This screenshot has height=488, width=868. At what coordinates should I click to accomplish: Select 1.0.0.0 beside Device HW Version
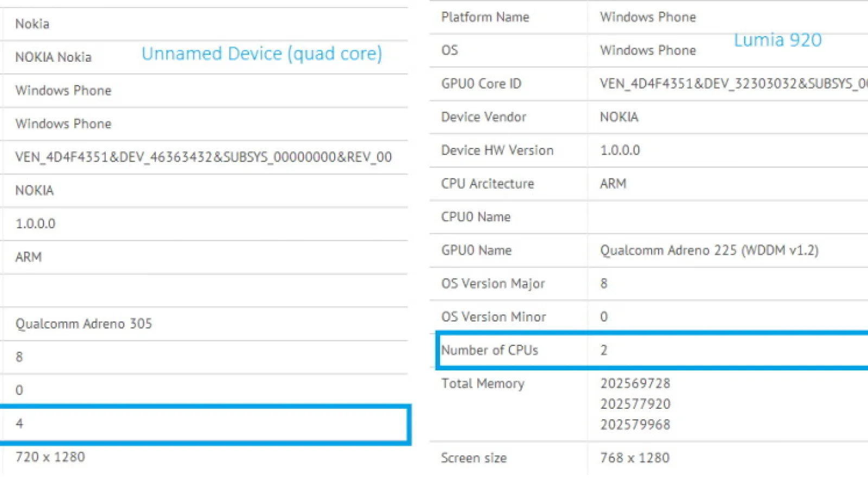[620, 150]
